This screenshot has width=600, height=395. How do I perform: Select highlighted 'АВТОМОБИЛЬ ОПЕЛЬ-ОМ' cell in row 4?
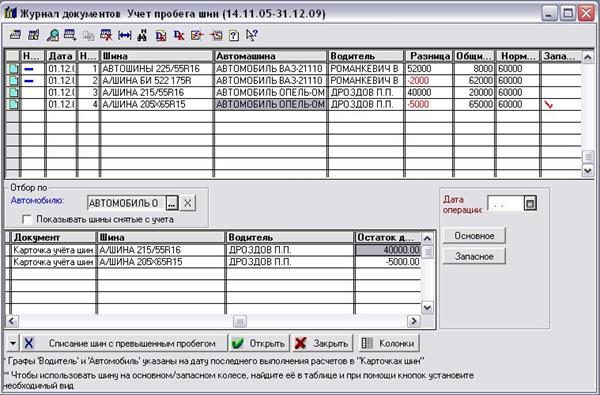point(270,104)
